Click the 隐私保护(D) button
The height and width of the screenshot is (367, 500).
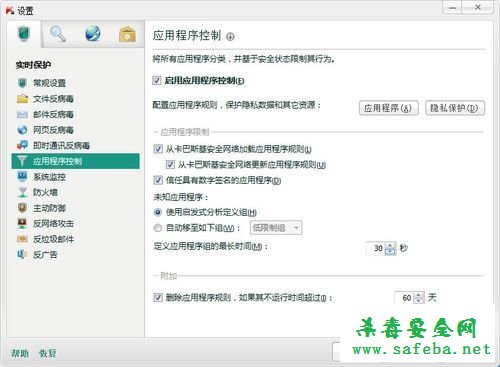[x=455, y=108]
